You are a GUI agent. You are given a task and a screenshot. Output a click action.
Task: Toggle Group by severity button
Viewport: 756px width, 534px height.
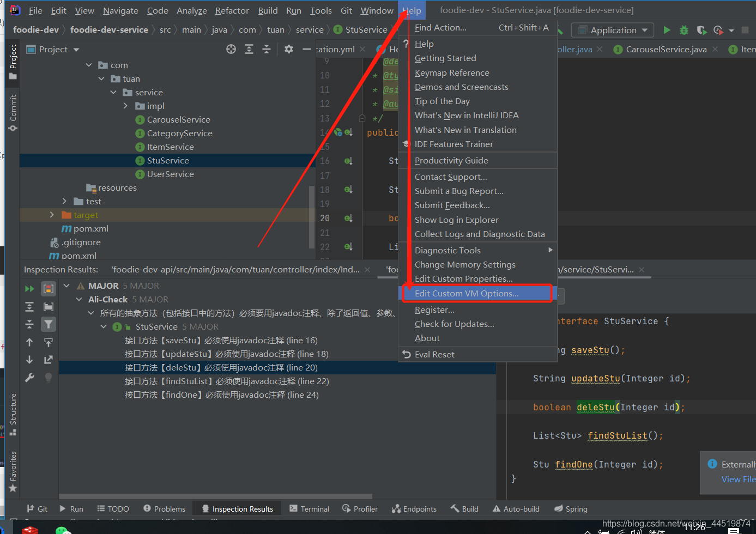(x=49, y=289)
